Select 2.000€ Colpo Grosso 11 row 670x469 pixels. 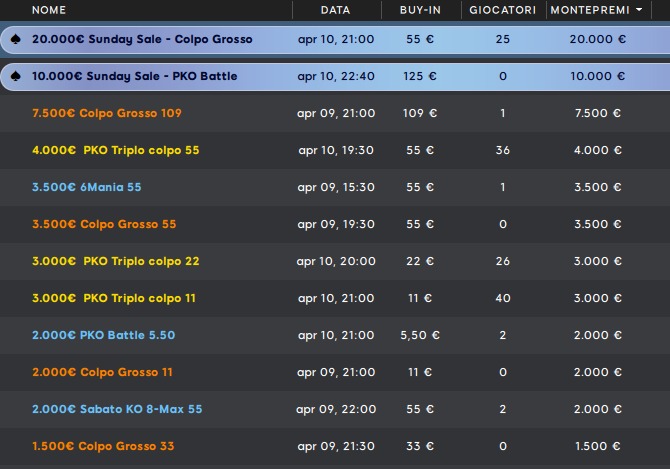[335, 372]
